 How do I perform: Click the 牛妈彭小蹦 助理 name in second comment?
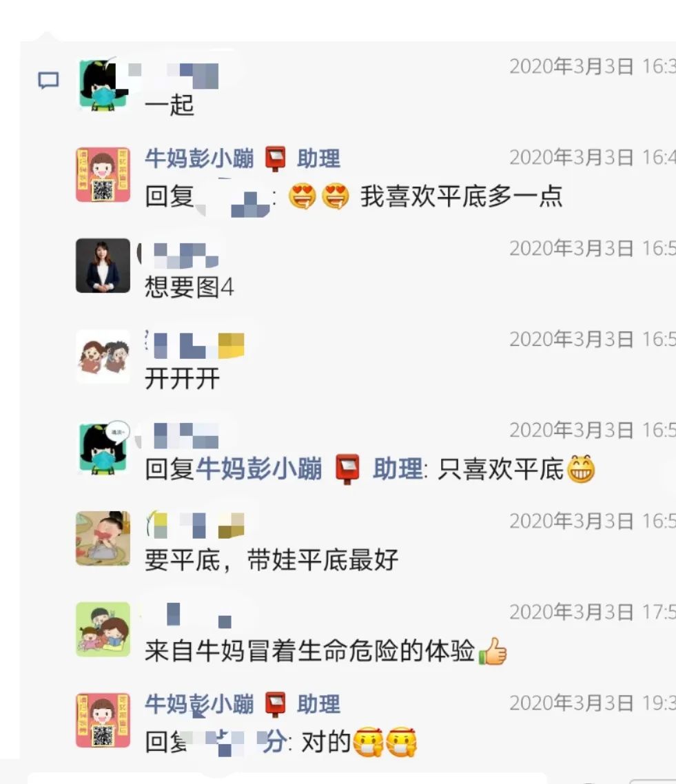[x=243, y=159]
